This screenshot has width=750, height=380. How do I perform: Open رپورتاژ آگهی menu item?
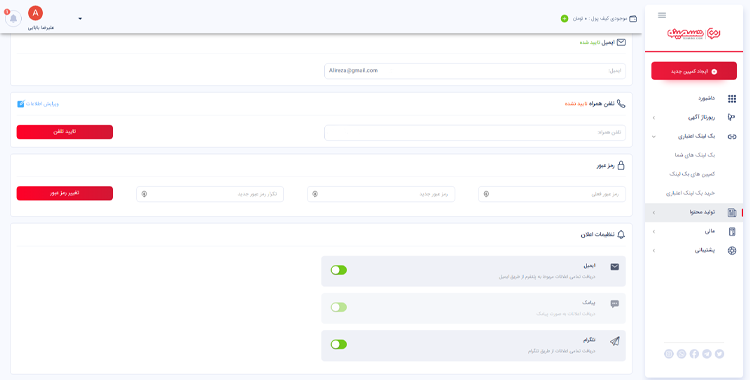coord(701,117)
